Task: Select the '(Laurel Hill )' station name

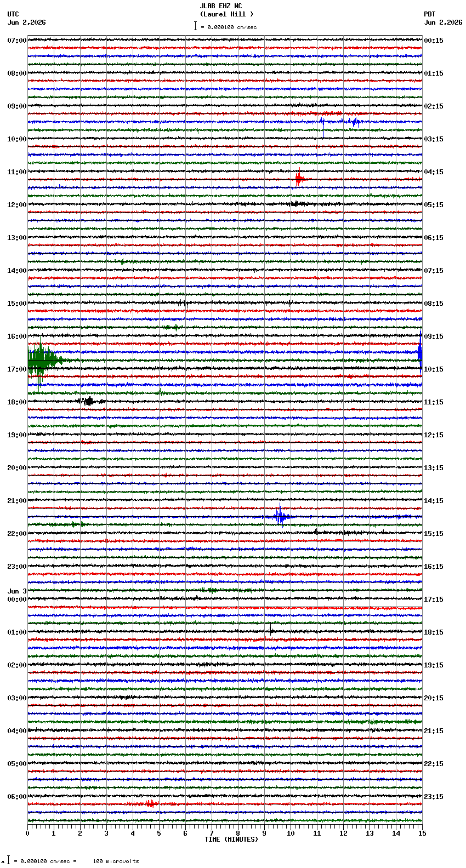Action: [226, 14]
